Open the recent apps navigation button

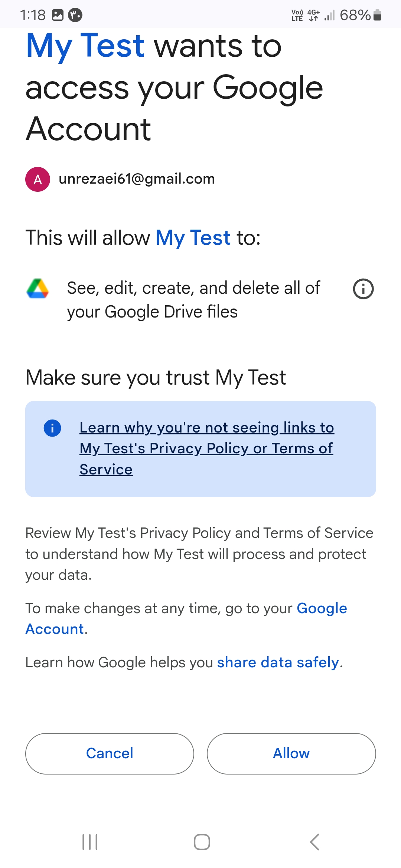click(90, 842)
